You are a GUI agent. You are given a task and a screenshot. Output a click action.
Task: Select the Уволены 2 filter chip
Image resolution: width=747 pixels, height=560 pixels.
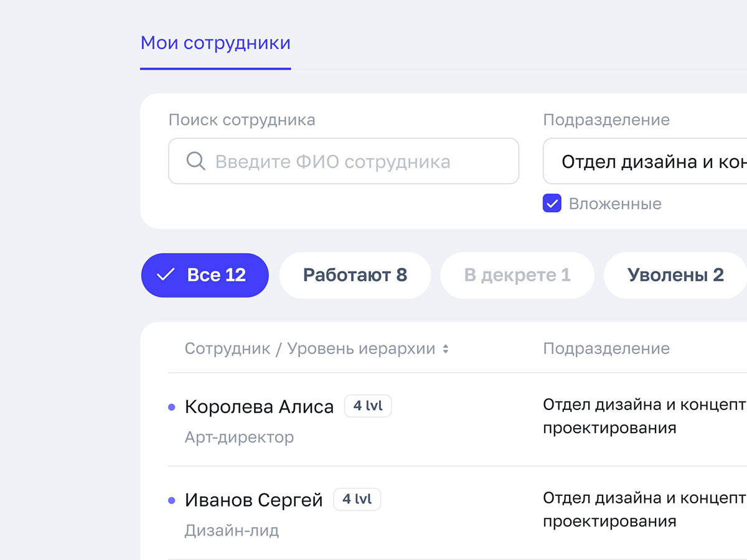pyautogui.click(x=675, y=275)
